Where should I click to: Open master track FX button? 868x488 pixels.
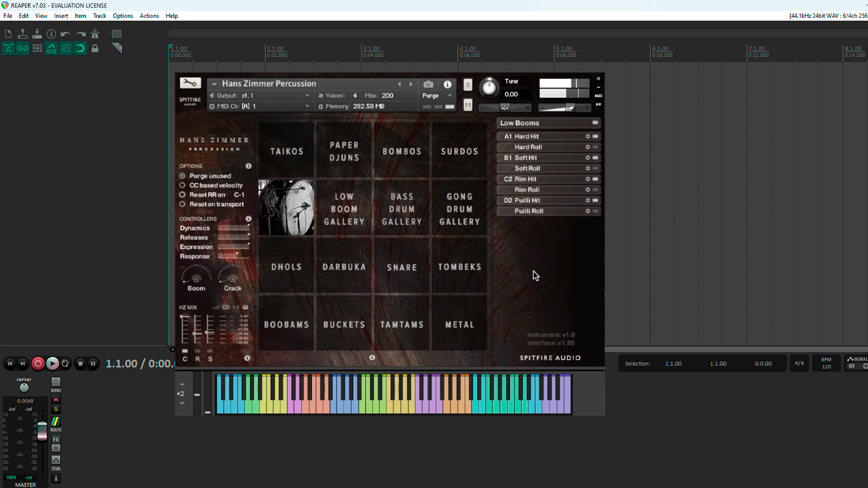pos(56,440)
